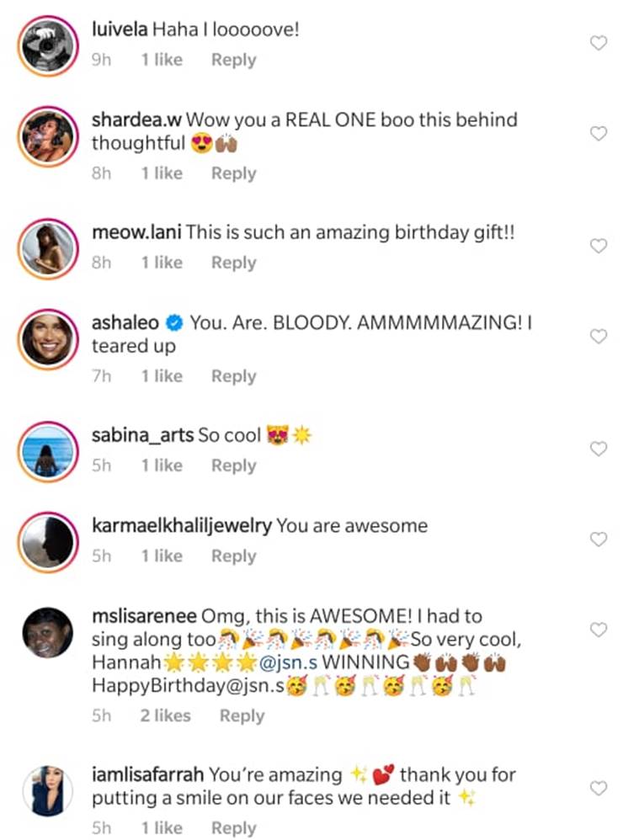Like ashaleo's comment using heart icon
639x840 pixels.
coord(598,336)
